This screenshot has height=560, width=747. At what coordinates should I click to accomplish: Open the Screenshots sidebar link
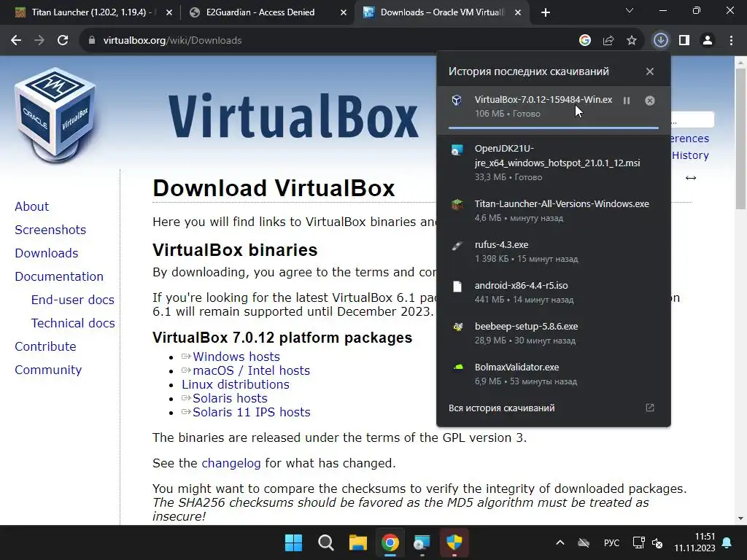50,230
